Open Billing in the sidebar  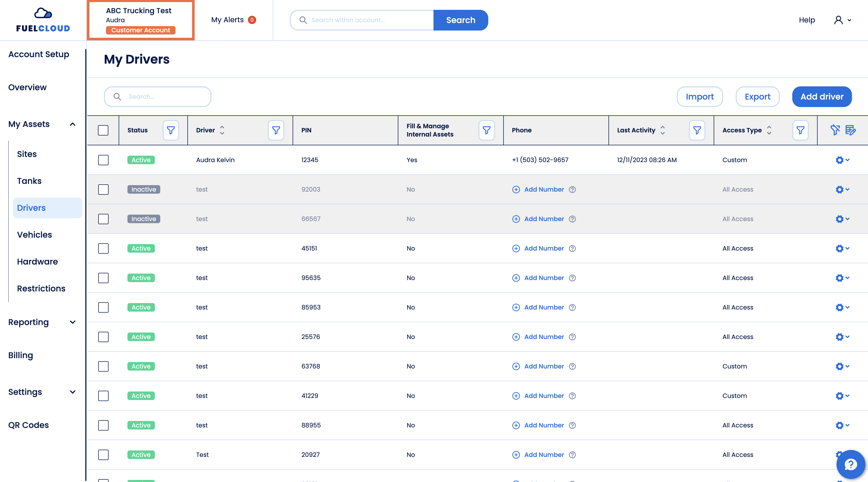click(21, 356)
